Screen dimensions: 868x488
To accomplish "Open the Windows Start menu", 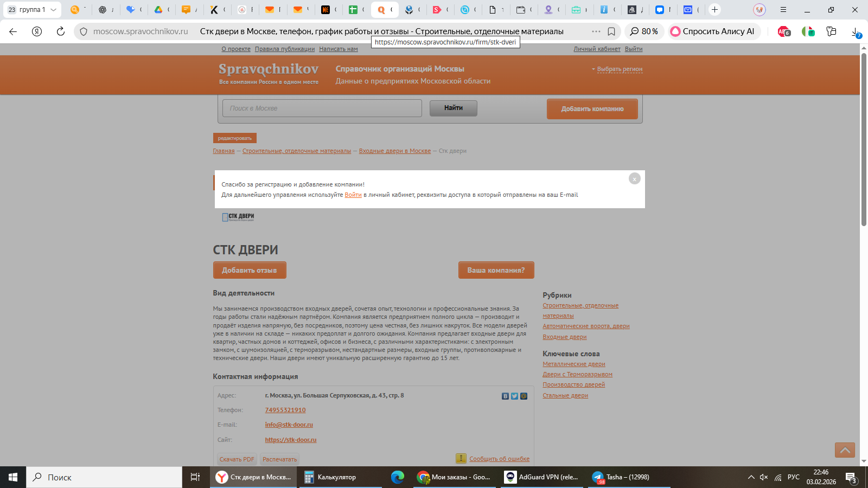I will (x=13, y=477).
